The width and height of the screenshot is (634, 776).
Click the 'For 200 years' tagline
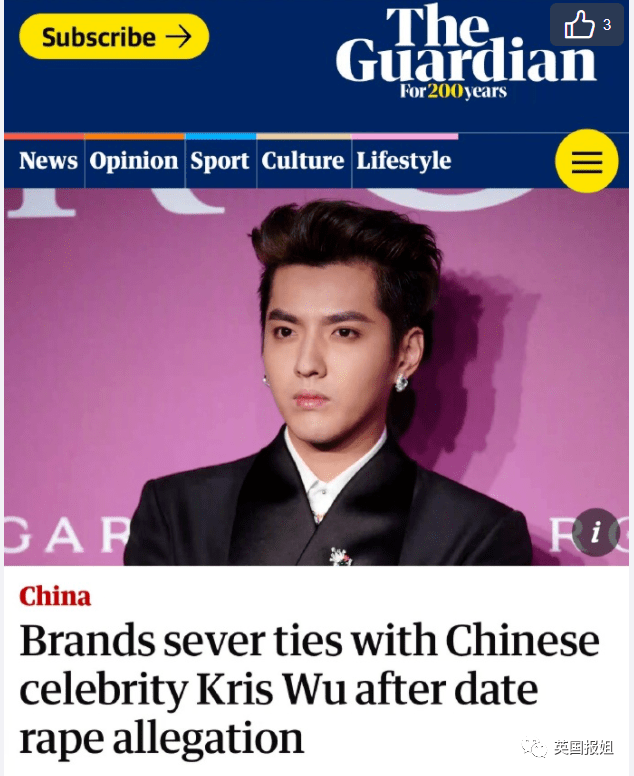pos(453,92)
